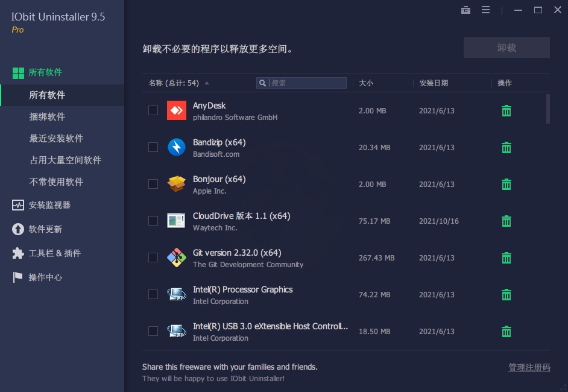
Task: Check the Git version 2.32.0 checkbox
Action: (153, 258)
